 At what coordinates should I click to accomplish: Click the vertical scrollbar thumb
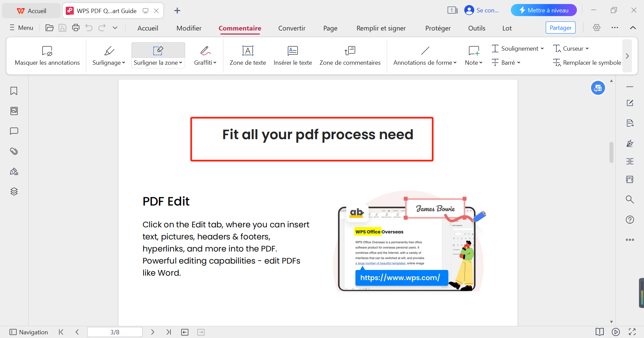(611, 152)
